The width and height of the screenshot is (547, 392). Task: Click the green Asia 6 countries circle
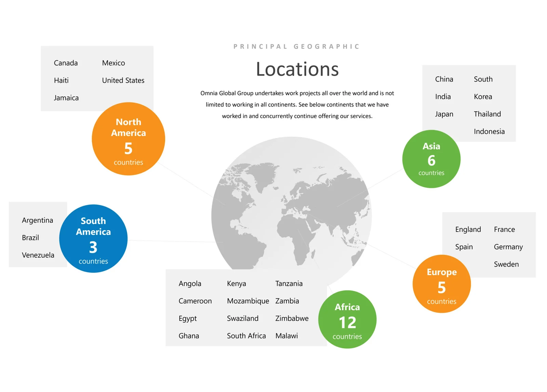tap(431, 159)
